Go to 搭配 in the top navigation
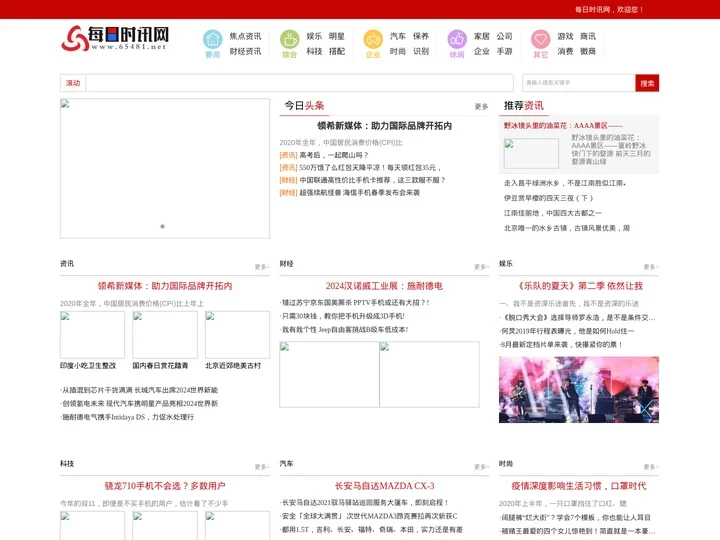Viewport: 720px width, 540px height. (337, 51)
